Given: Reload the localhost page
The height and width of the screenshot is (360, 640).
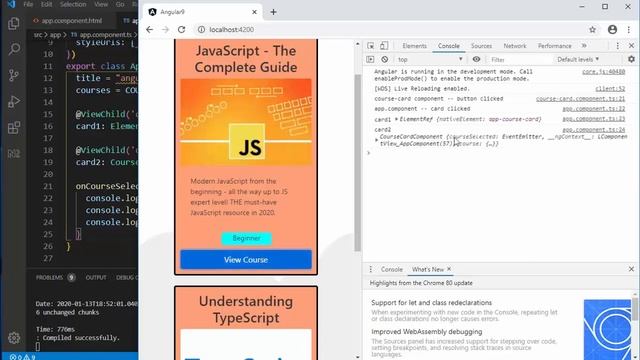Looking at the screenshot, I should [x=182, y=29].
